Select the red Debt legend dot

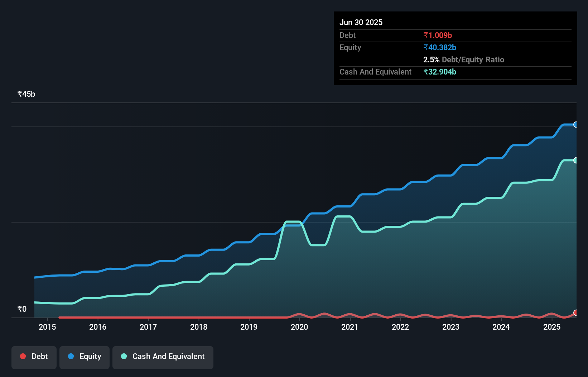[23, 356]
